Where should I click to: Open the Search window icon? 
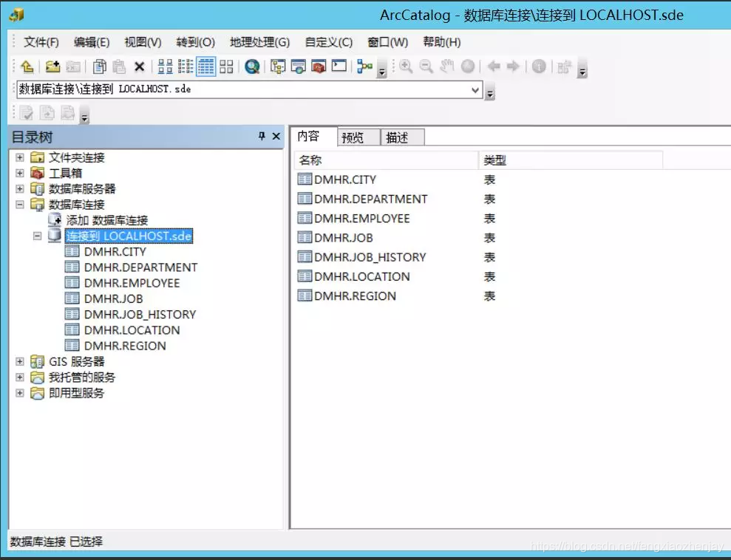coord(298,66)
